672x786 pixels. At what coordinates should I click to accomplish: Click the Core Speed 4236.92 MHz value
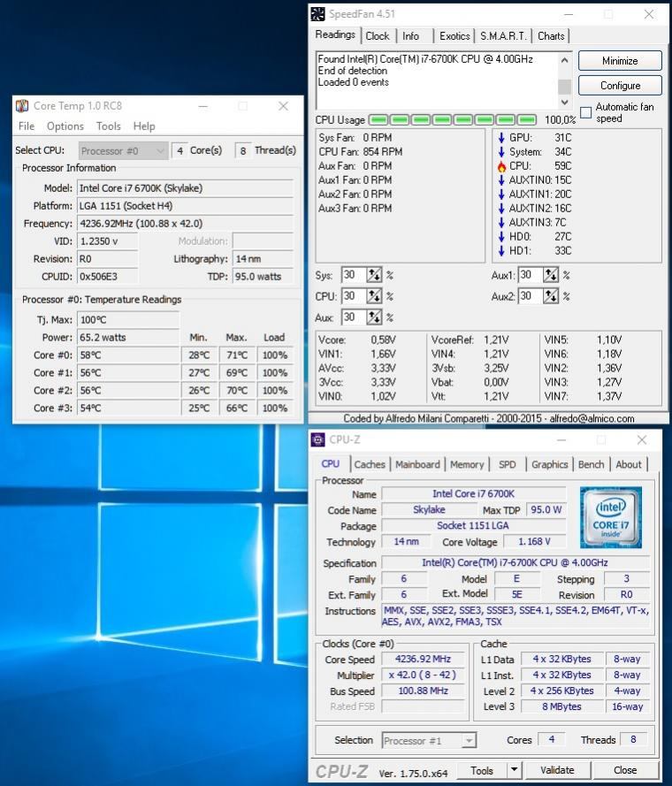pyautogui.click(x=423, y=660)
